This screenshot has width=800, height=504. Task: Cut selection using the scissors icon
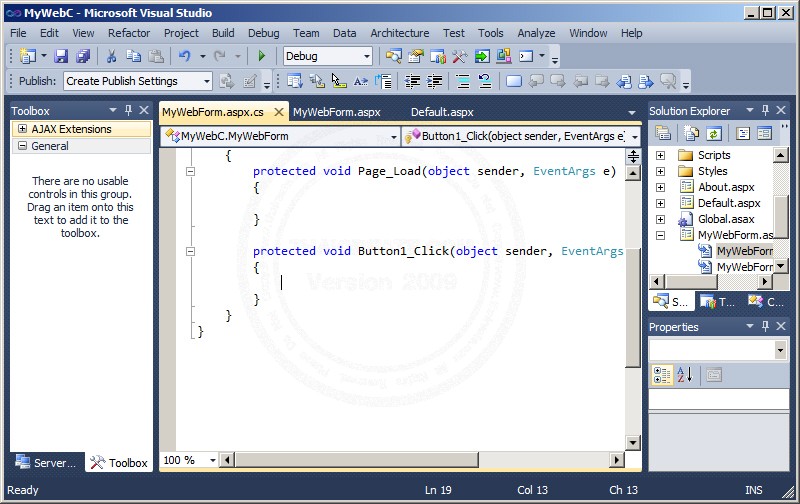pos(111,56)
